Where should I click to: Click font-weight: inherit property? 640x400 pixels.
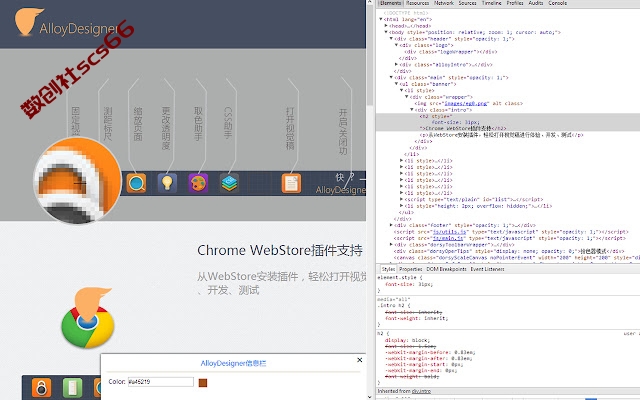coord(416,318)
